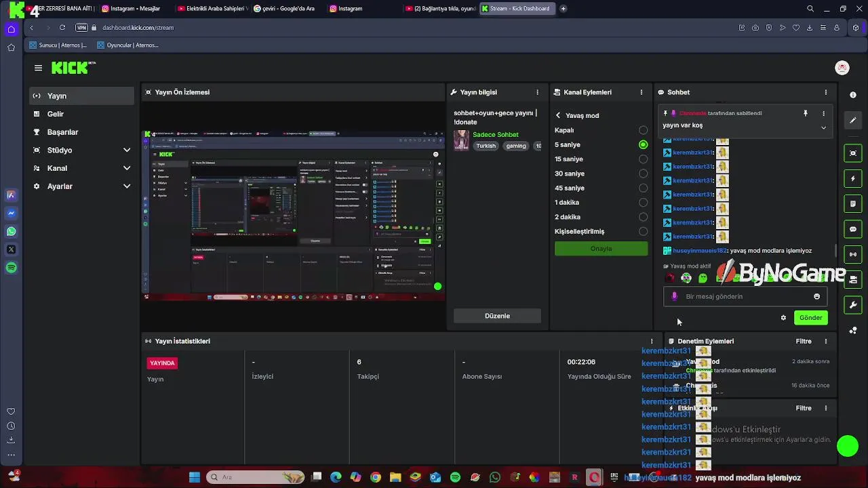
Task: Click the Kick logo
Action: (73, 68)
